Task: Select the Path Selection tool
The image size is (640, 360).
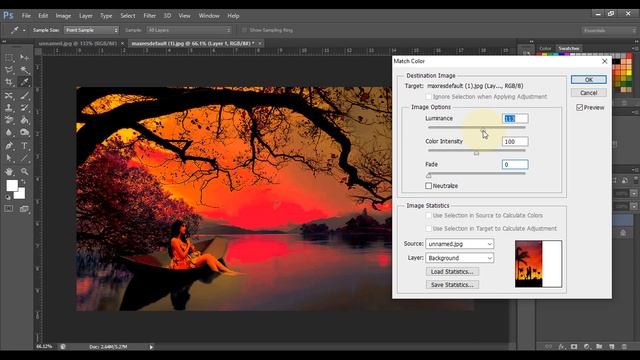Action: tap(9, 158)
